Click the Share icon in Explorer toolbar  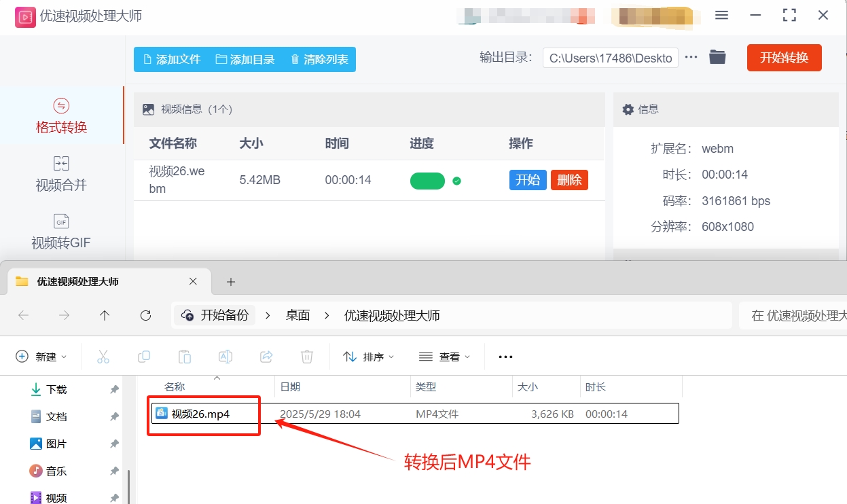click(266, 357)
